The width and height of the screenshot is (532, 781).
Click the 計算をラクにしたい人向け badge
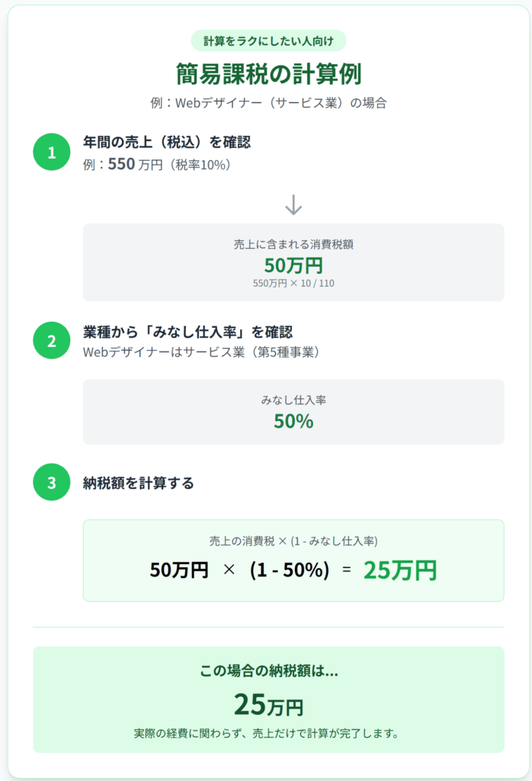pos(268,40)
